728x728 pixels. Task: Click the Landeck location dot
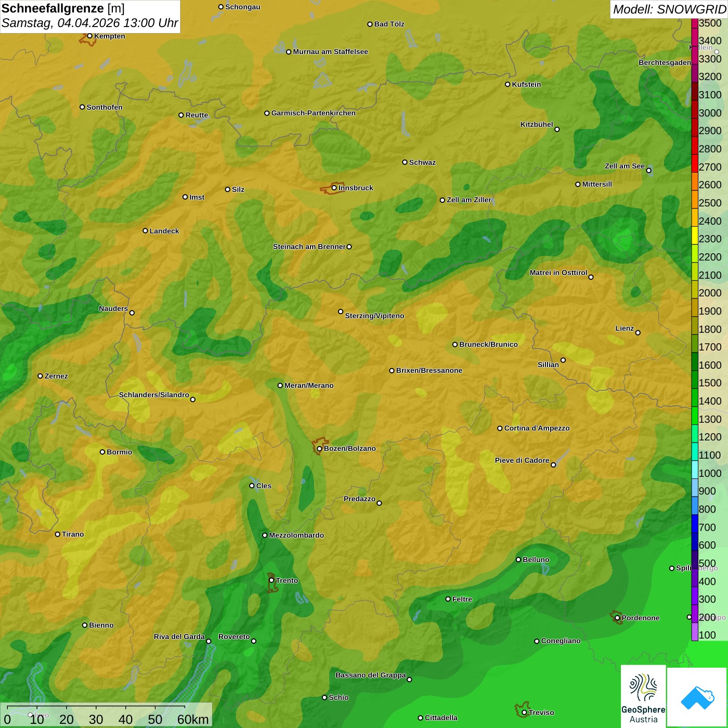coord(145,231)
